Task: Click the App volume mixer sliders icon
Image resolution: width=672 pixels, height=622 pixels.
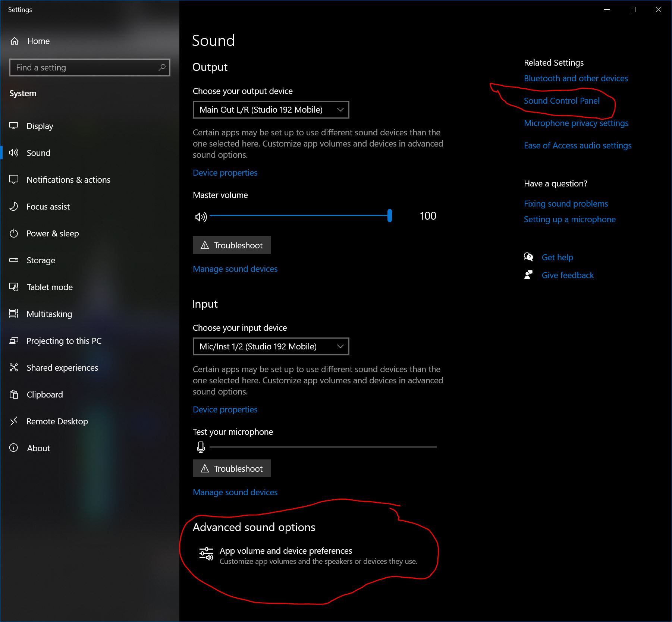Action: pos(206,554)
